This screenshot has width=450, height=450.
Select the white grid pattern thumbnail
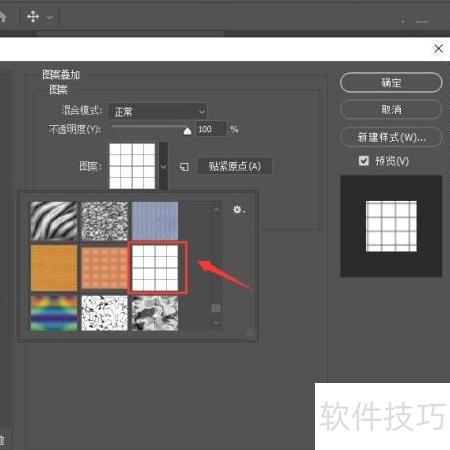click(155, 268)
